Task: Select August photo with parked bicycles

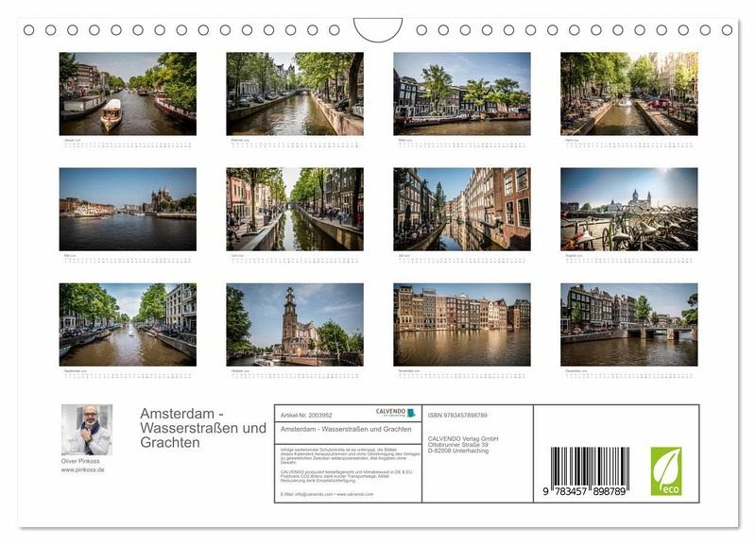Action: (x=628, y=209)
